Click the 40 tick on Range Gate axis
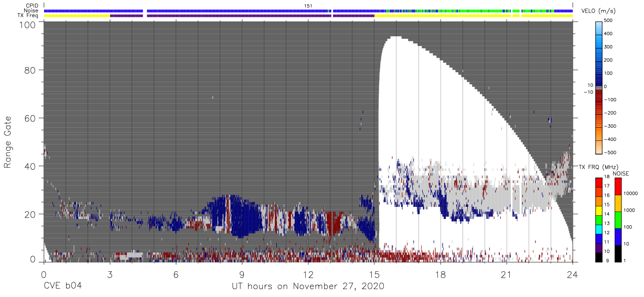The image size is (644, 297). click(30, 166)
